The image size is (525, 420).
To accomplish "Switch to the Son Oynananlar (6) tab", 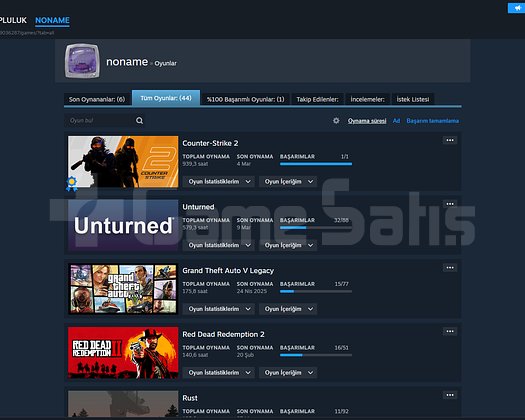I will [x=97, y=99].
